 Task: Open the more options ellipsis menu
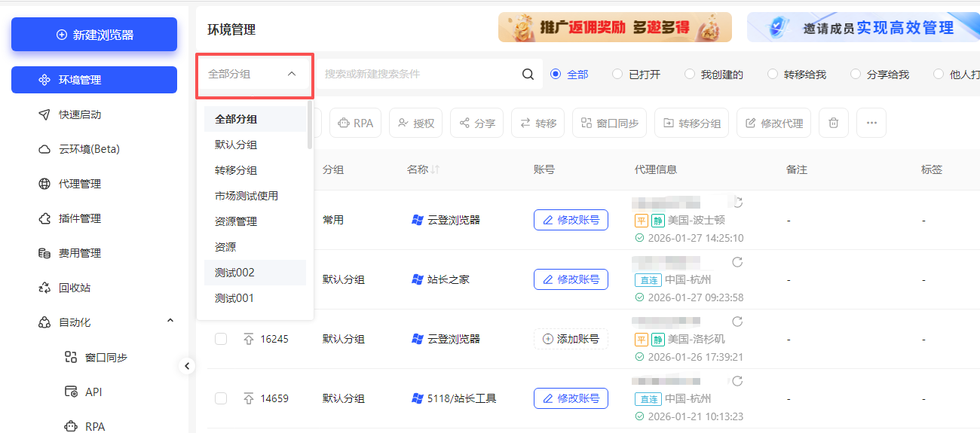(x=871, y=123)
